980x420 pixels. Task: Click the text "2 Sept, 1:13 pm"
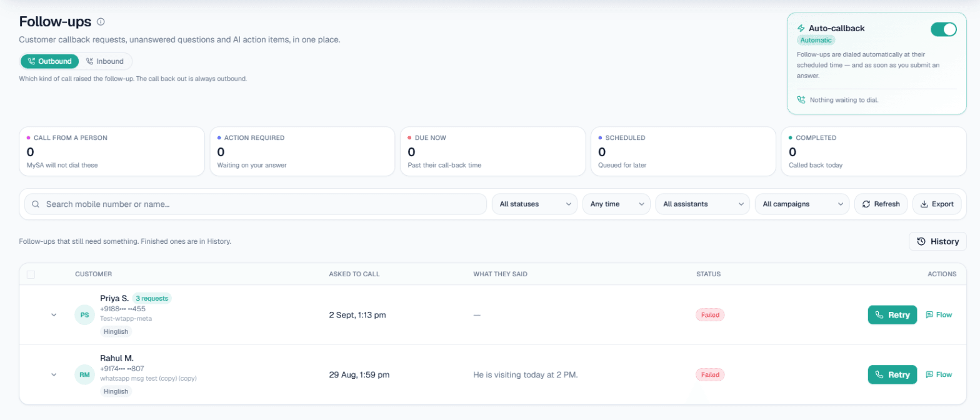pyautogui.click(x=357, y=315)
